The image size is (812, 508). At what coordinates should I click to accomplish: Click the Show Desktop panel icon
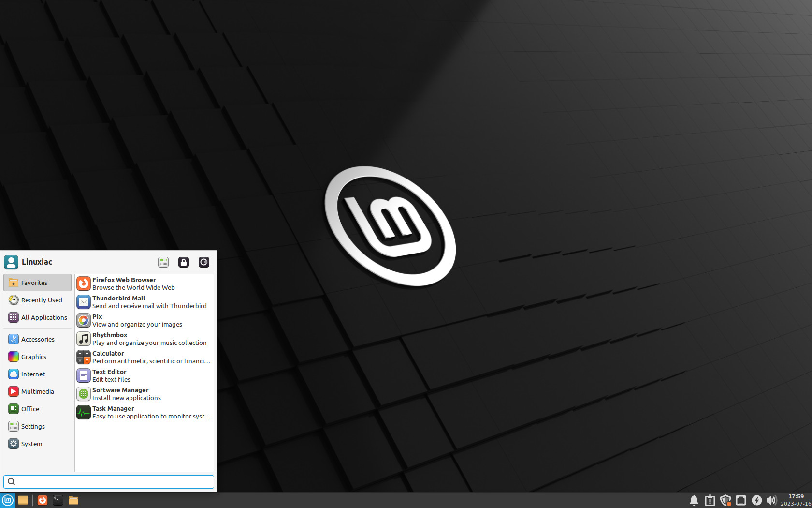23,500
